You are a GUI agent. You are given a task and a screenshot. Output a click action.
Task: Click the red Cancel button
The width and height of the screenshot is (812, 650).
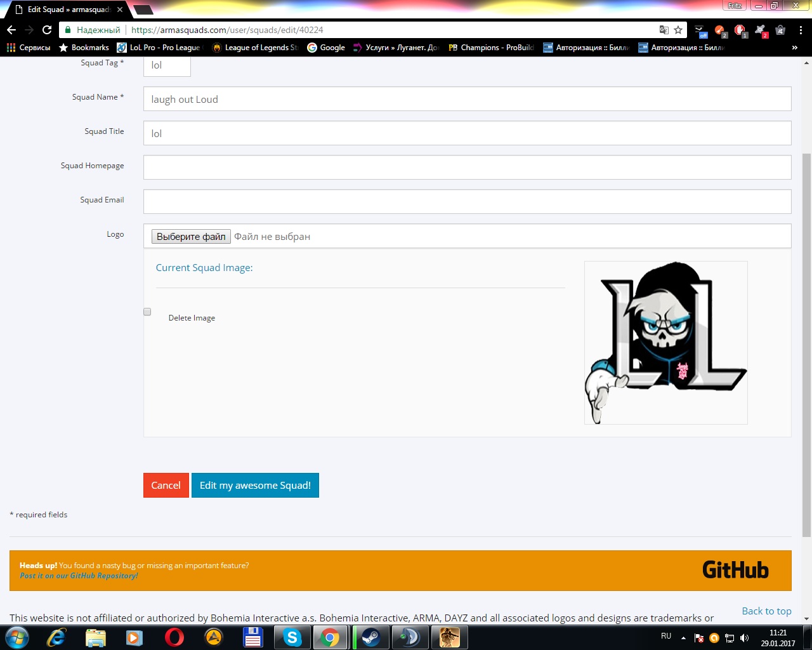pyautogui.click(x=166, y=486)
